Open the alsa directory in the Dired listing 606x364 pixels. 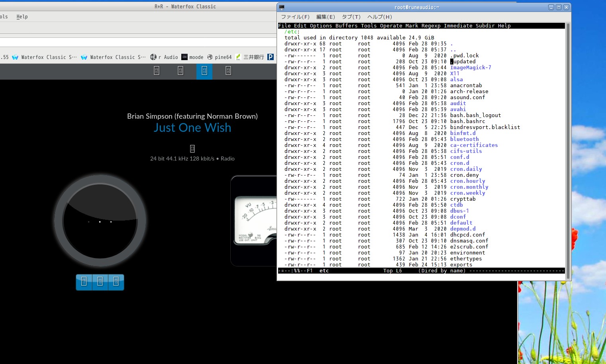coord(456,79)
